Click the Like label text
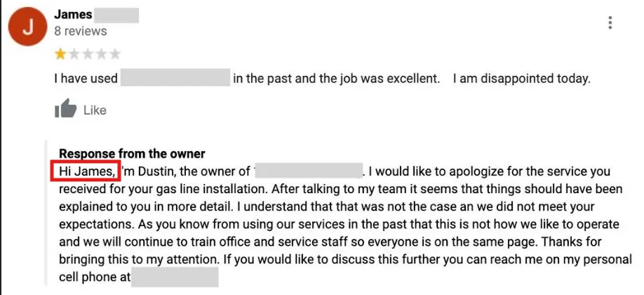This screenshot has width=644, height=295. point(95,110)
